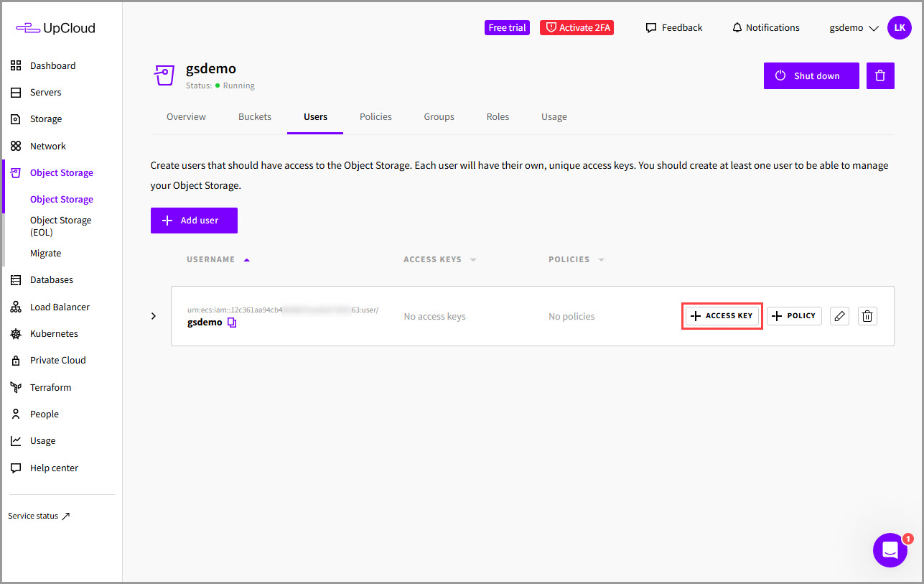Click the Help center chat icon
The width and height of the screenshot is (924, 584).
(x=16, y=468)
